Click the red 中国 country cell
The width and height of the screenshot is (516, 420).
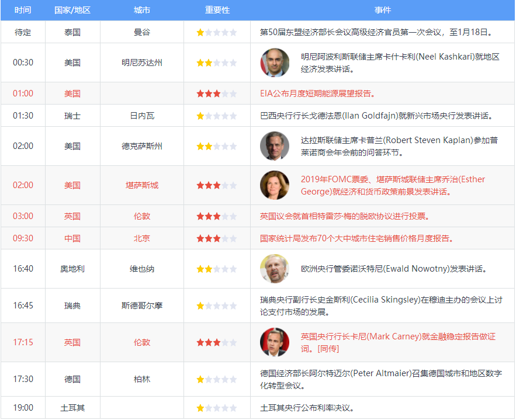(x=72, y=238)
